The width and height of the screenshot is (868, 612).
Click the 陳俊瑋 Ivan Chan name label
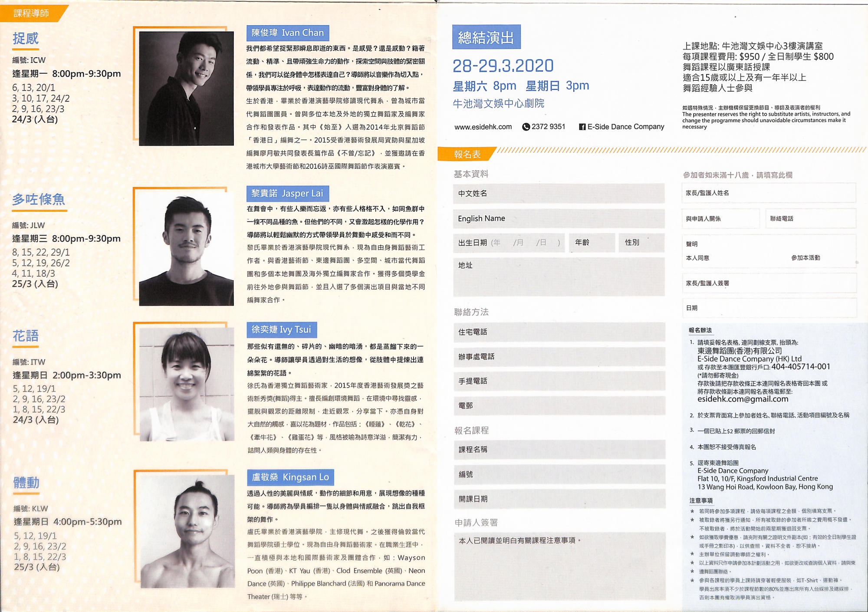(x=287, y=33)
